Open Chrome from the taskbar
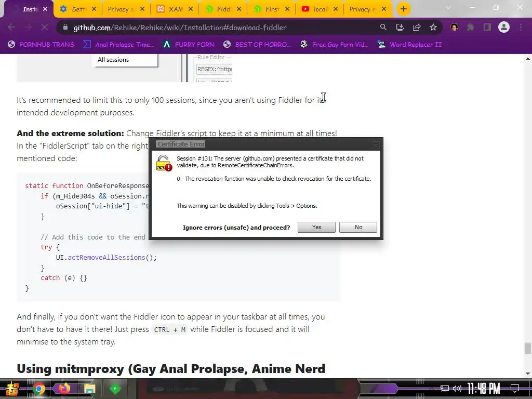The height and width of the screenshot is (399, 532). [38, 389]
